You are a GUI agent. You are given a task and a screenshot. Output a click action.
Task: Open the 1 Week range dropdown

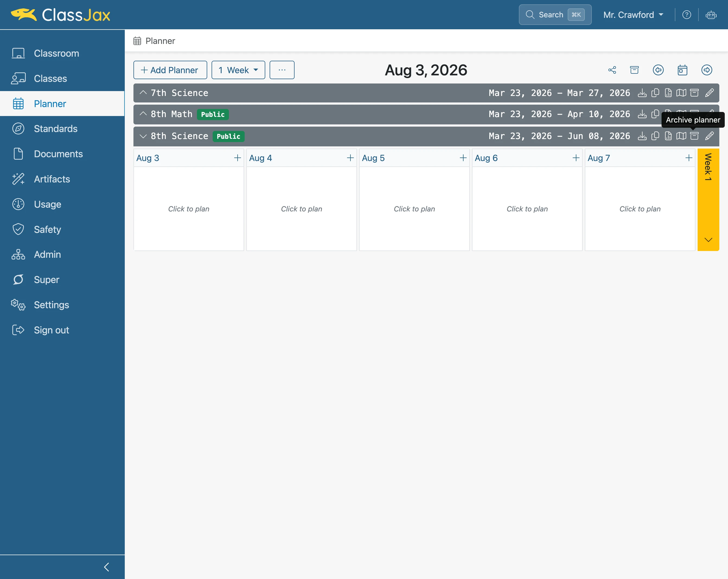click(x=238, y=70)
